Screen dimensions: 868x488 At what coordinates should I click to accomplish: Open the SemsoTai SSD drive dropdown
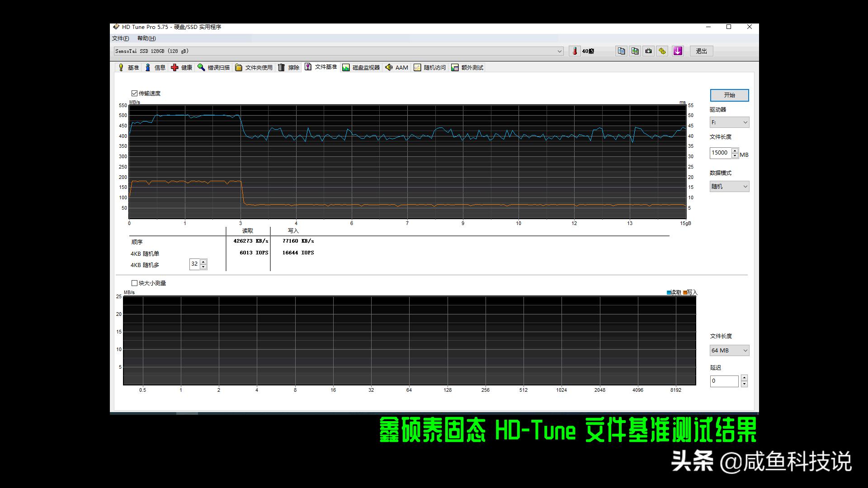(x=560, y=51)
